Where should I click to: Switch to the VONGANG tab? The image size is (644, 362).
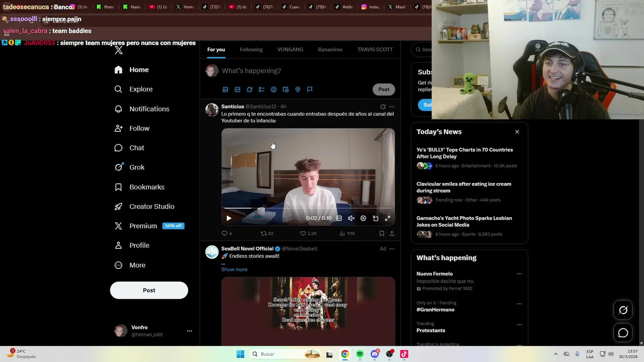(x=290, y=49)
